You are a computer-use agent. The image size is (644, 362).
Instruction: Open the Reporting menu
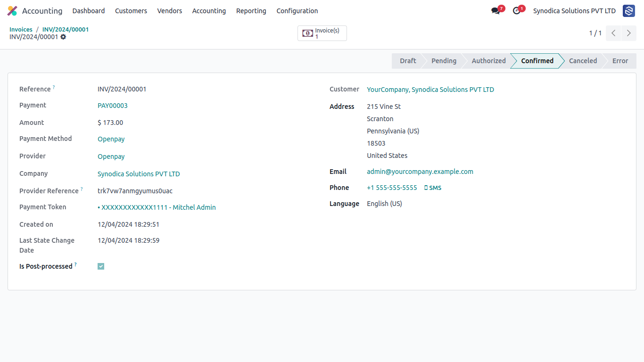tap(251, 11)
